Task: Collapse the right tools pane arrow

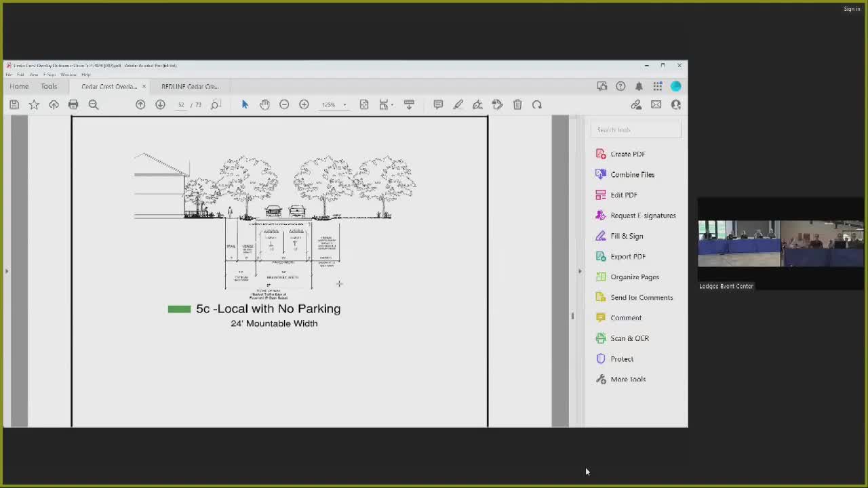Action: click(579, 271)
